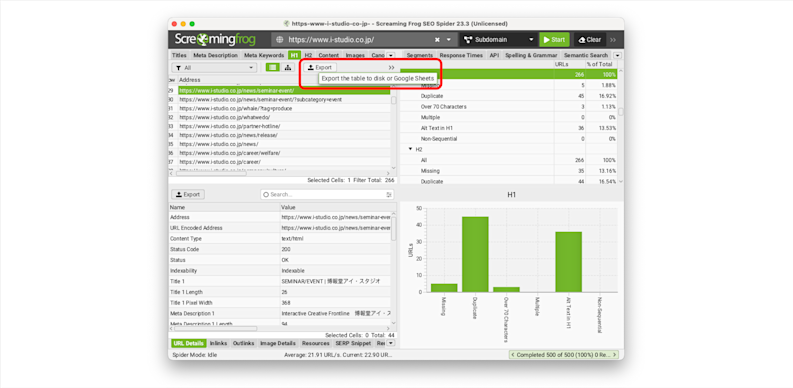This screenshot has width=793, height=388.
Task: Show more right-panel tabs after Semantic Search
Action: 618,55
